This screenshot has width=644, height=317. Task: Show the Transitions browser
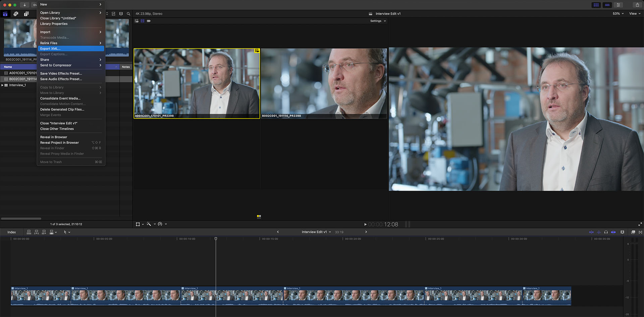click(x=640, y=232)
